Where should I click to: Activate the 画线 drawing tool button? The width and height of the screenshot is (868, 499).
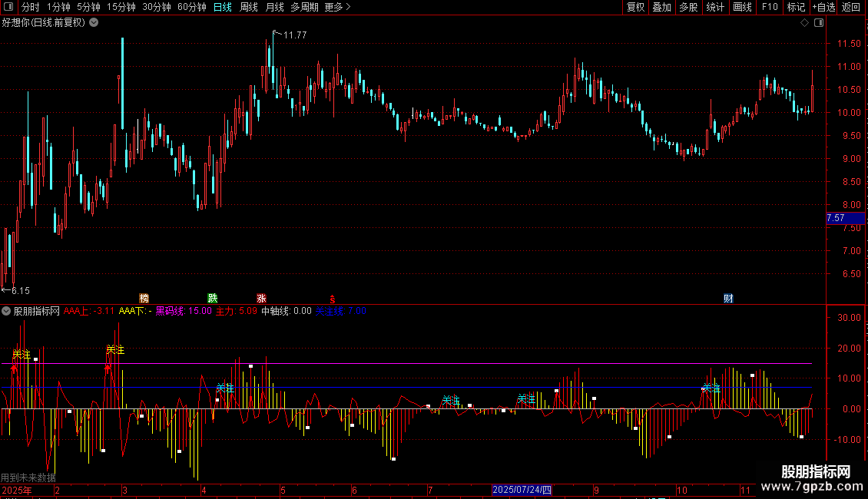(x=742, y=7)
